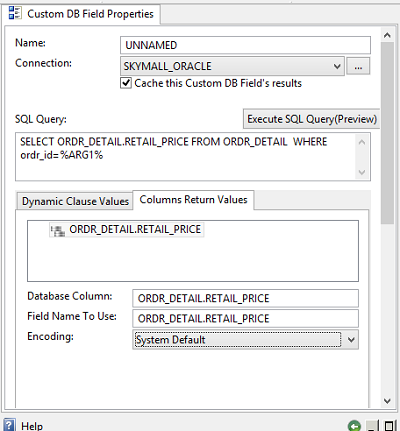Click the panel scrollbar down arrow
The width and height of the screenshot is (400, 431).
pos(387,401)
